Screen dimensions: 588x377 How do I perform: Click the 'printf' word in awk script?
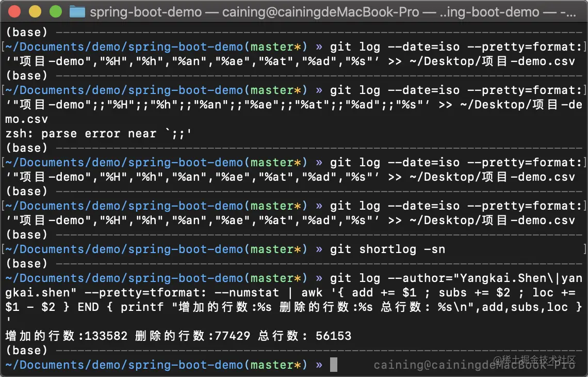[142, 307]
